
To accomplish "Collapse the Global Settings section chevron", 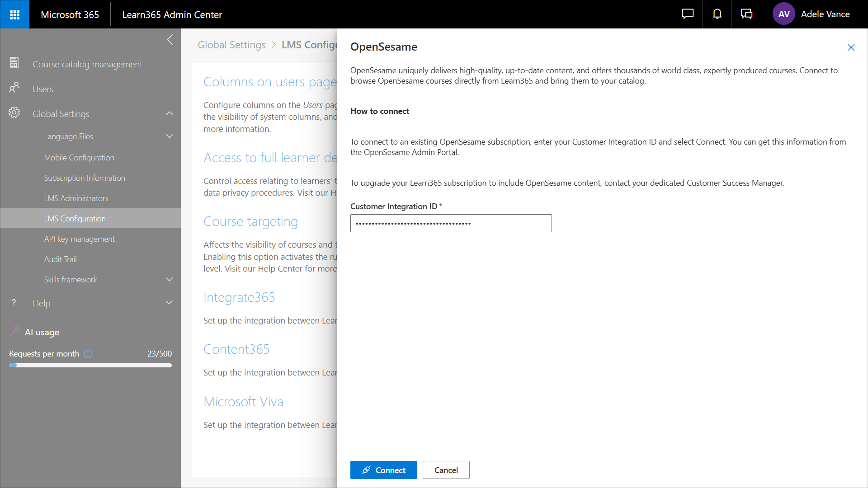I will (170, 114).
